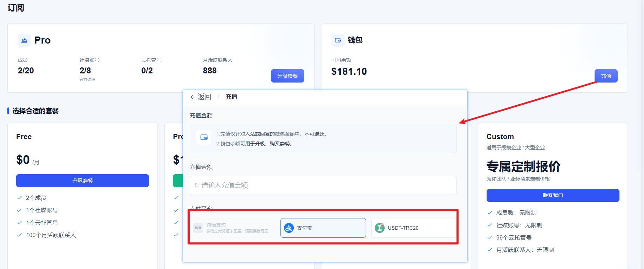
Task: Choose USDT-TRC20 payment option
Action: tap(414, 228)
